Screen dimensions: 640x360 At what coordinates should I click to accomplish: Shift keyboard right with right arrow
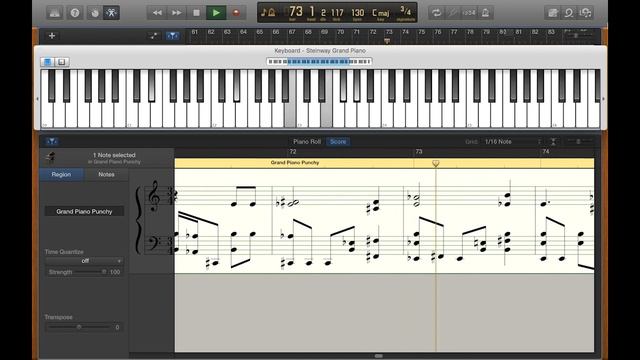[x=603, y=99]
